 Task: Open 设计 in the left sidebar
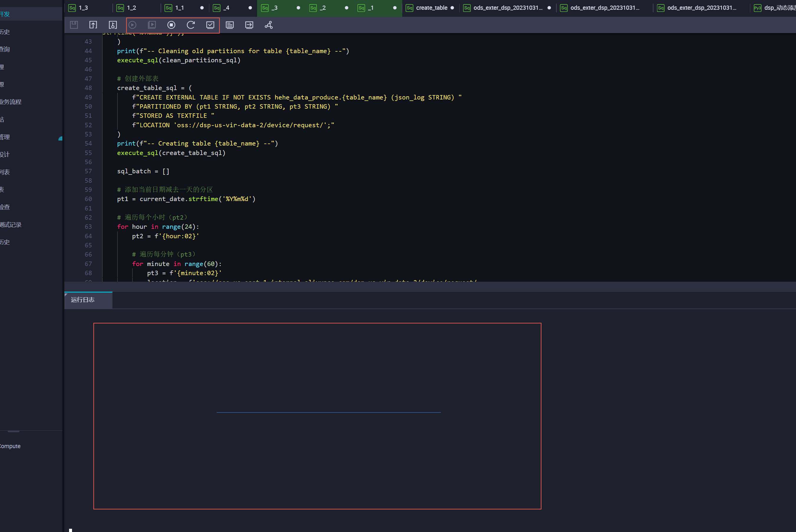coord(5,154)
